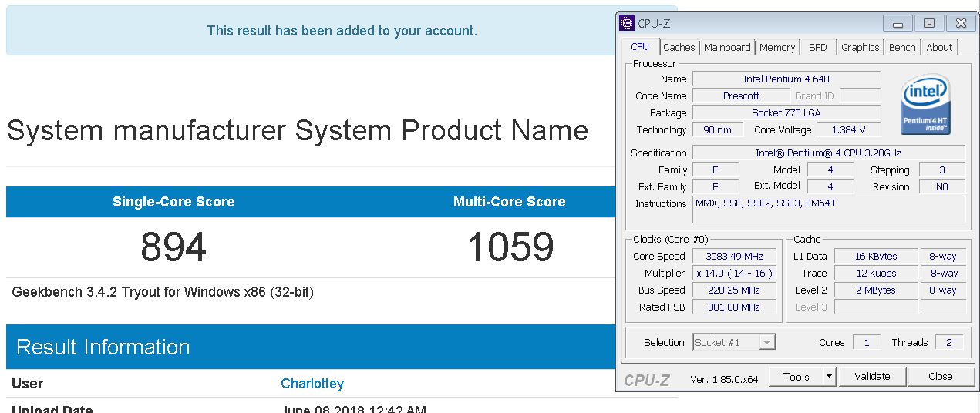Go to the Graphics tab
Image resolution: width=980 pixels, height=413 pixels.
(x=860, y=47)
